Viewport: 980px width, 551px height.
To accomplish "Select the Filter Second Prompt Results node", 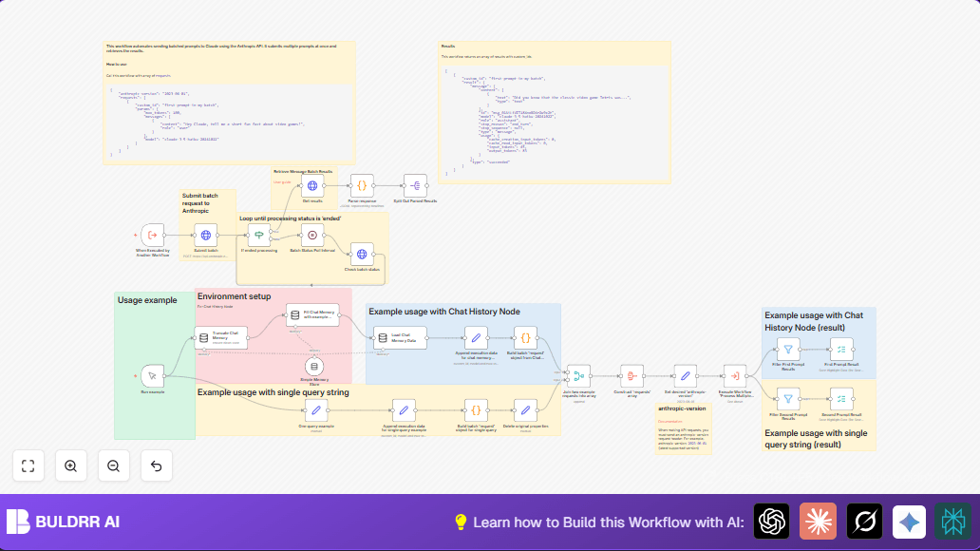I will click(788, 398).
